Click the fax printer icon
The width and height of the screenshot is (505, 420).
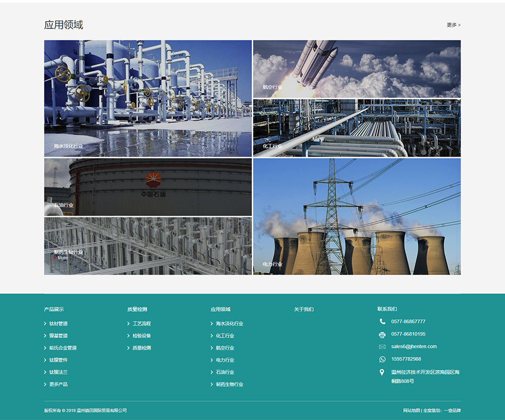[382, 335]
